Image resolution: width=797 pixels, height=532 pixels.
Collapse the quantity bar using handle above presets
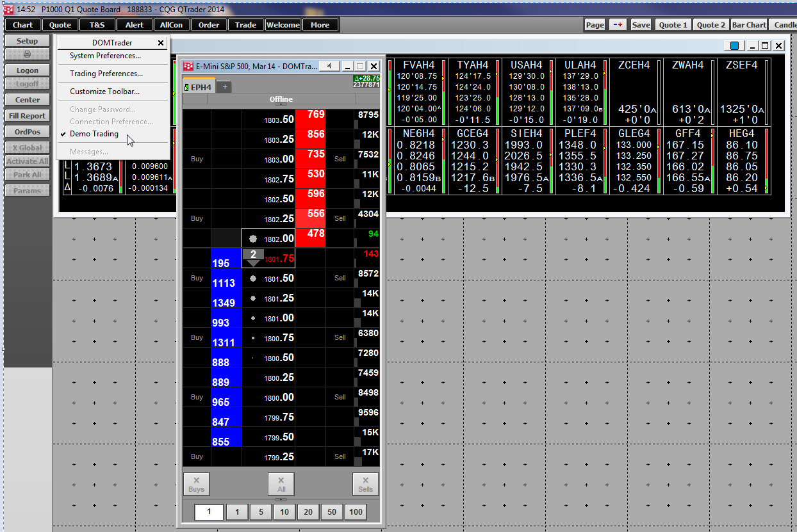point(281,499)
